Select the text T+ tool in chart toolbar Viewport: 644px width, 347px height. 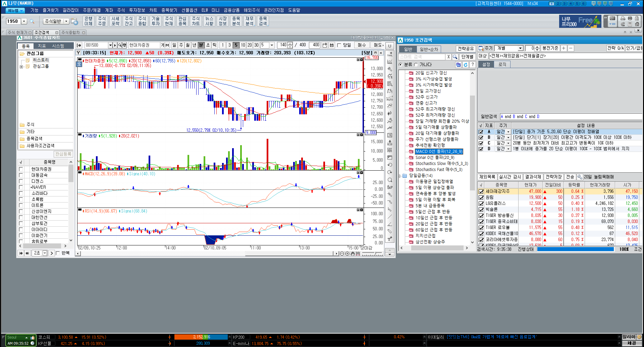[390, 239]
